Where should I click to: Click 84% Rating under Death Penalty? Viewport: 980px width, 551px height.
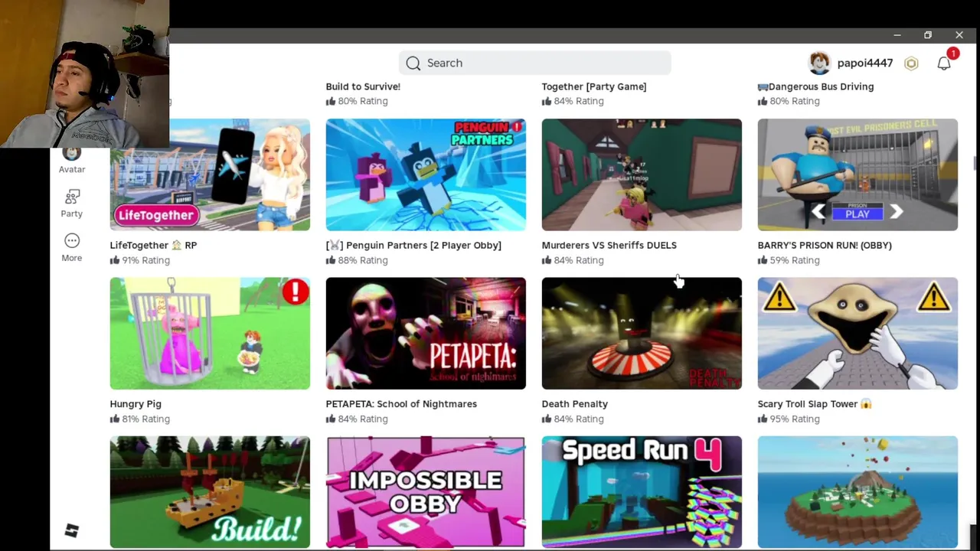click(573, 419)
